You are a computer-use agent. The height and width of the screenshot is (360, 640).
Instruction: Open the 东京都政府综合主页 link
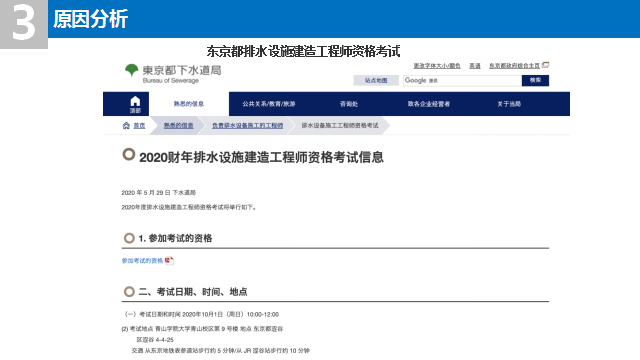click(x=514, y=66)
